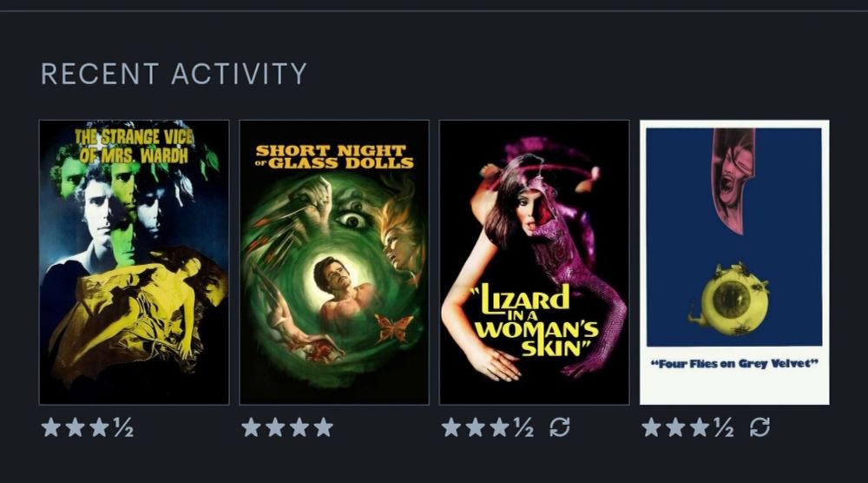Click the yellow Short Night of Glass Dolls title text
Image resolution: width=868 pixels, height=483 pixels.
334,156
